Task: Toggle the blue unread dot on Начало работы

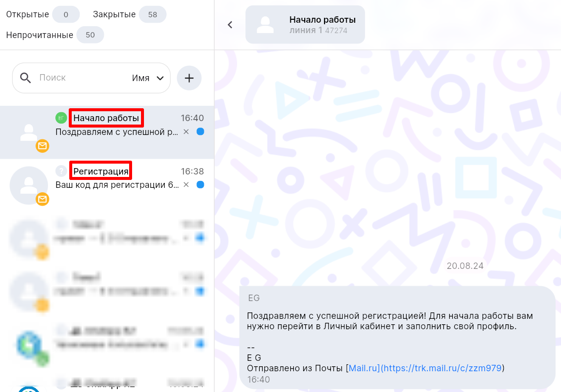Action: pyautogui.click(x=200, y=132)
